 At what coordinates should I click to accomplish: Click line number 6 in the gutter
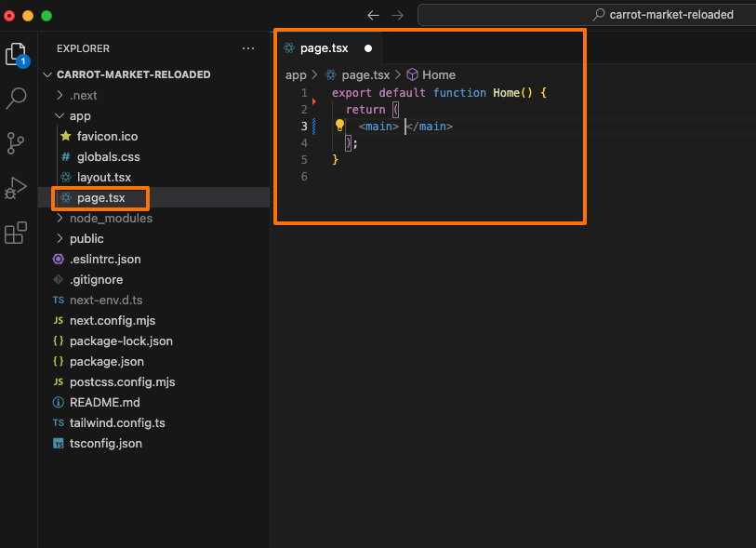(x=304, y=177)
